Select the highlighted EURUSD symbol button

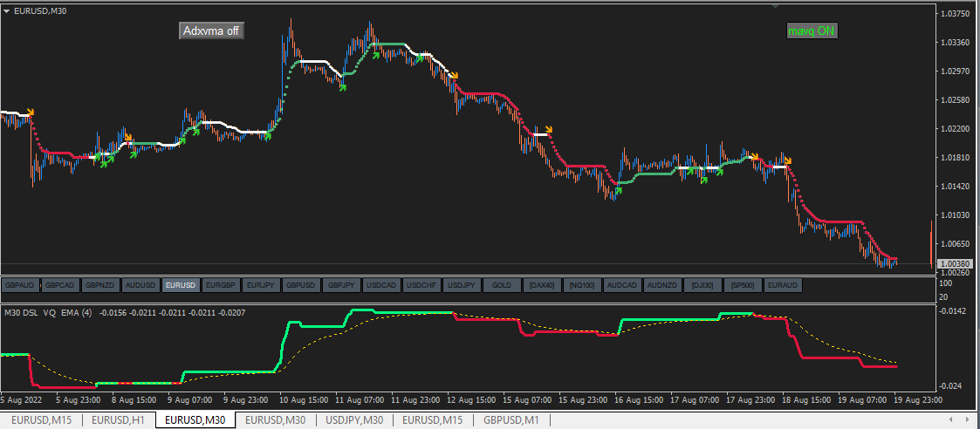click(x=182, y=285)
